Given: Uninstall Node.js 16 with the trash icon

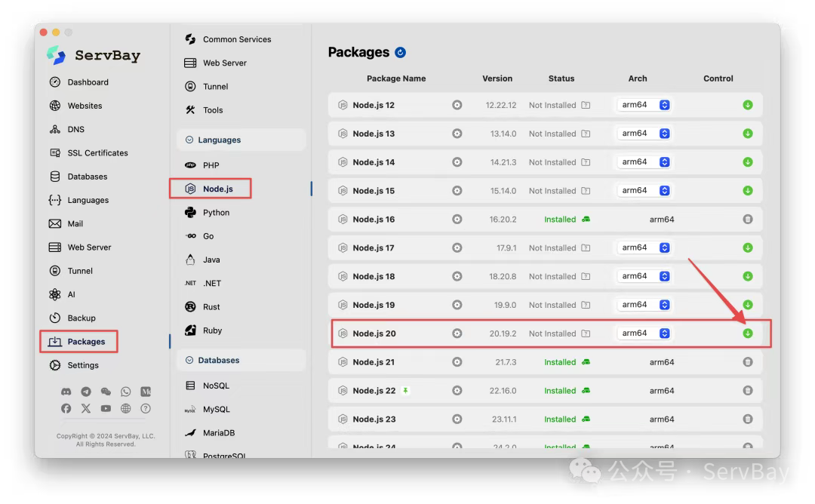Looking at the screenshot, I should pos(747,220).
